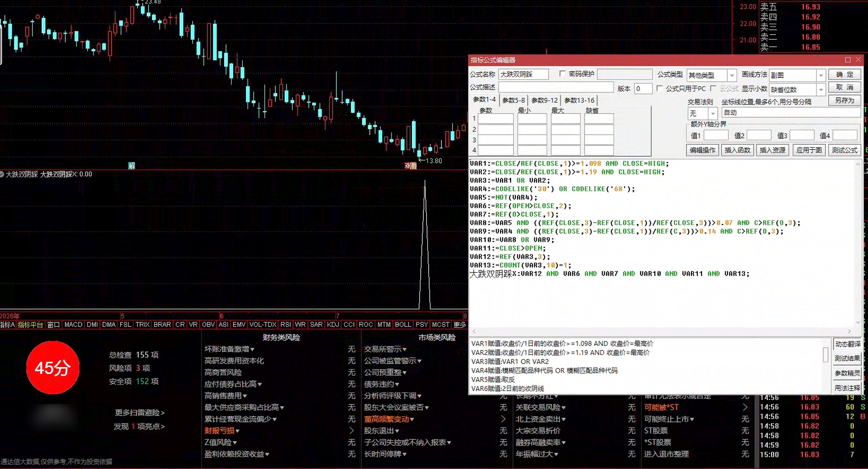Screen dimensions: 868x469
Task: Click the 坐标线位置 自动 field
Action: coord(791,113)
